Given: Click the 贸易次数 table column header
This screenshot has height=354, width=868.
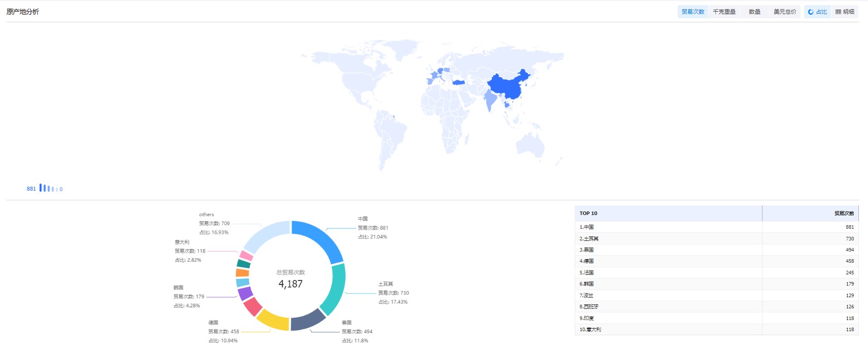Looking at the screenshot, I should point(844,214).
